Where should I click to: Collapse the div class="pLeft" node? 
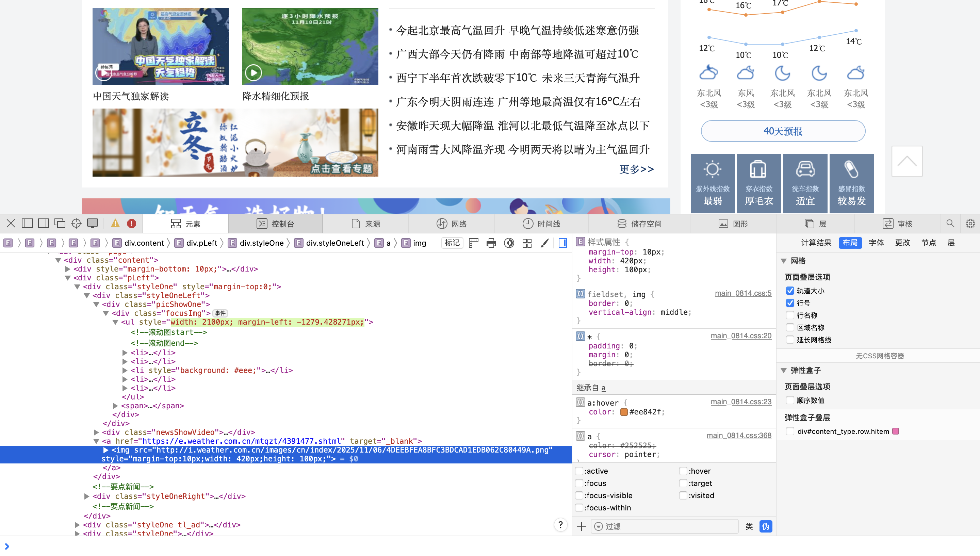coord(68,278)
